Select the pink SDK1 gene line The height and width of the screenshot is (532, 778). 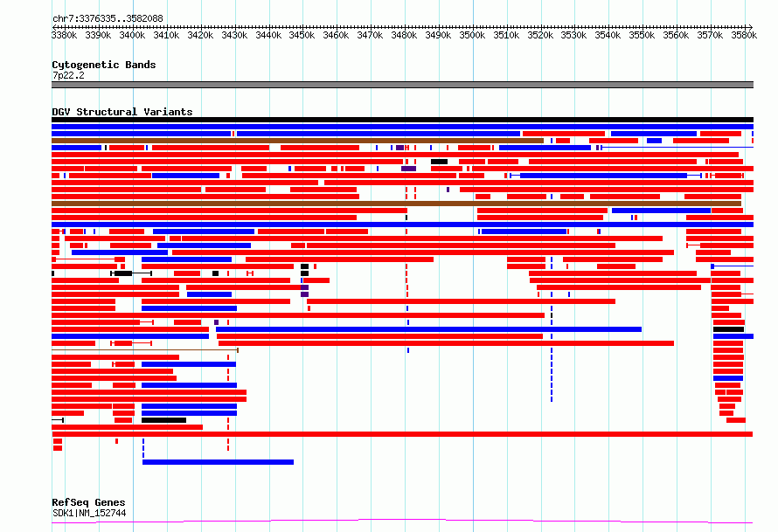coord(402,521)
